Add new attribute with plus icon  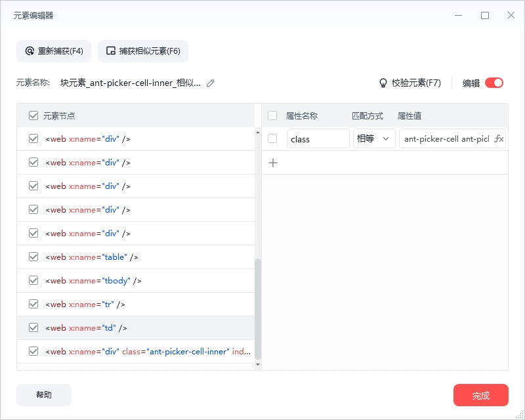273,163
